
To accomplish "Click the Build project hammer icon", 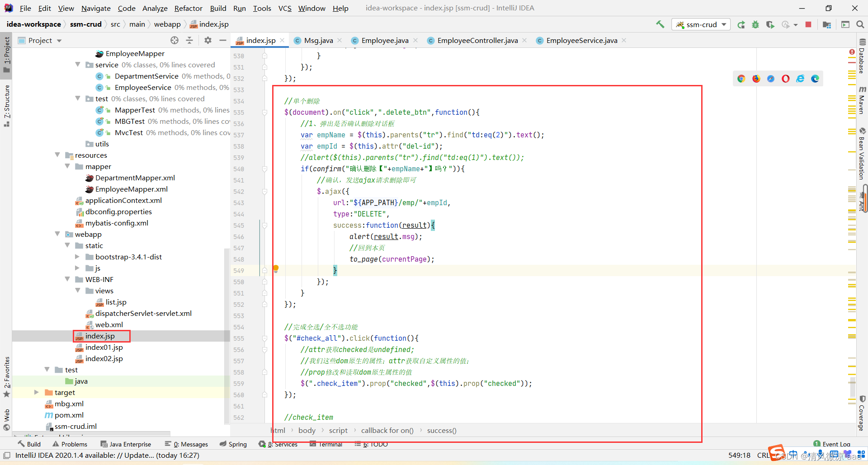I will click(x=660, y=24).
